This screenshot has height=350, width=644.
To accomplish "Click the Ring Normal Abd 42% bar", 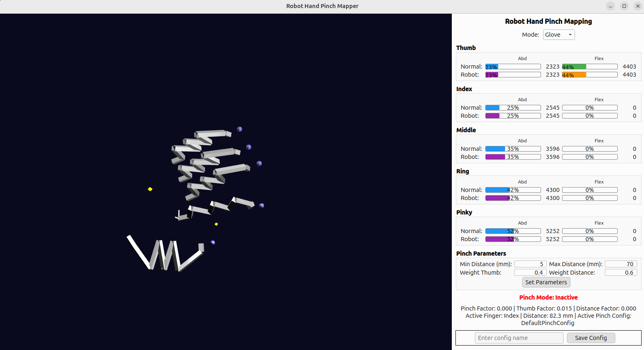I will tap(513, 190).
